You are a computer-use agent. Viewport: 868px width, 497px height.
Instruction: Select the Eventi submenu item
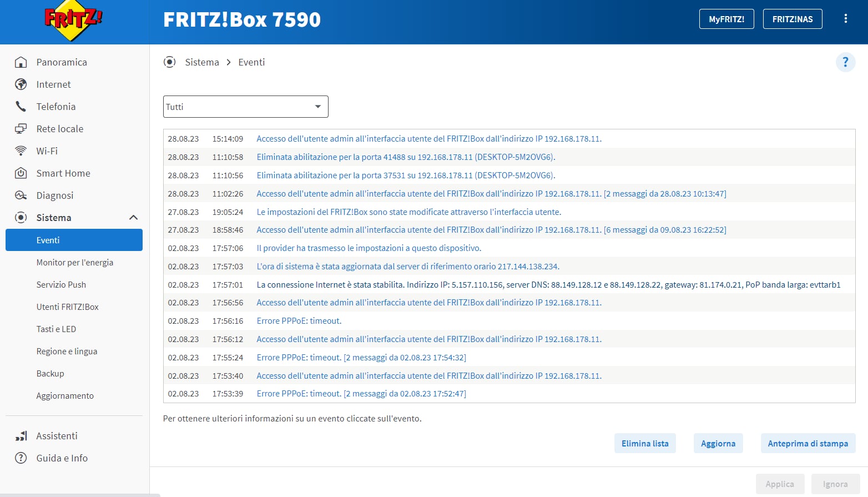coord(74,240)
